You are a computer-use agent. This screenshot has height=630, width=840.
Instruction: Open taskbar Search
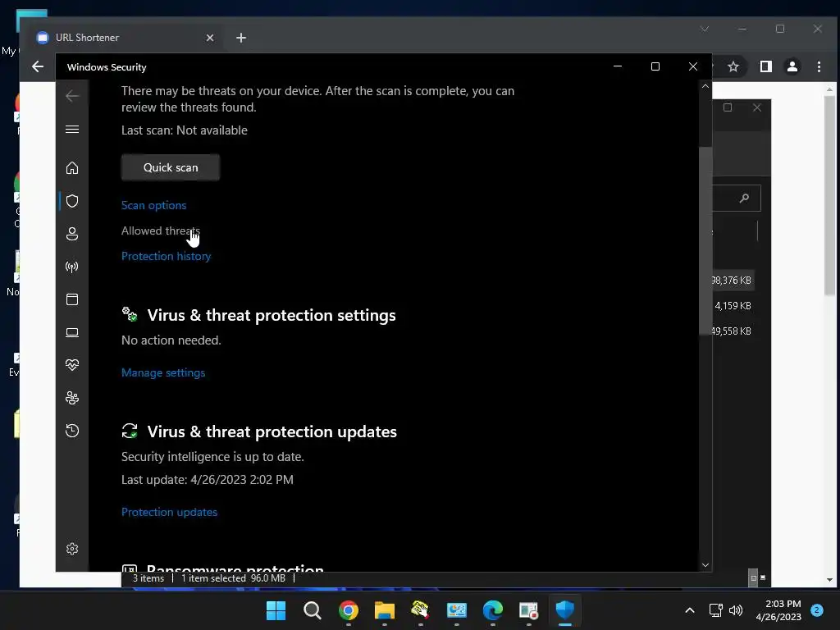(x=313, y=610)
